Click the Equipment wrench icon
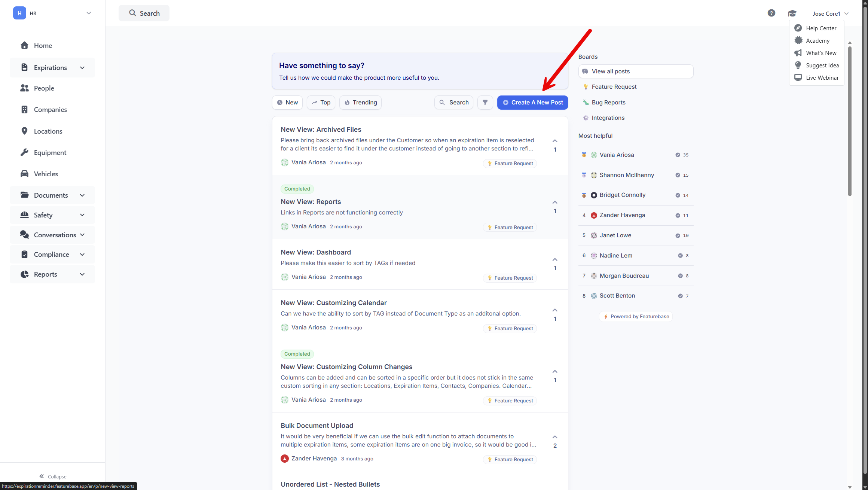This screenshot has height=490, width=868. tap(24, 152)
